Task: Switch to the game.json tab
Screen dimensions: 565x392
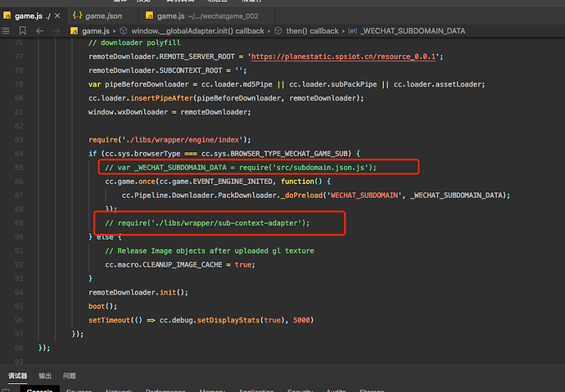Action: (103, 16)
